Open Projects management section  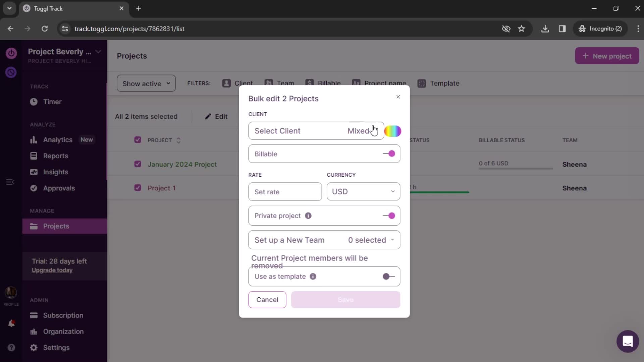56,226
